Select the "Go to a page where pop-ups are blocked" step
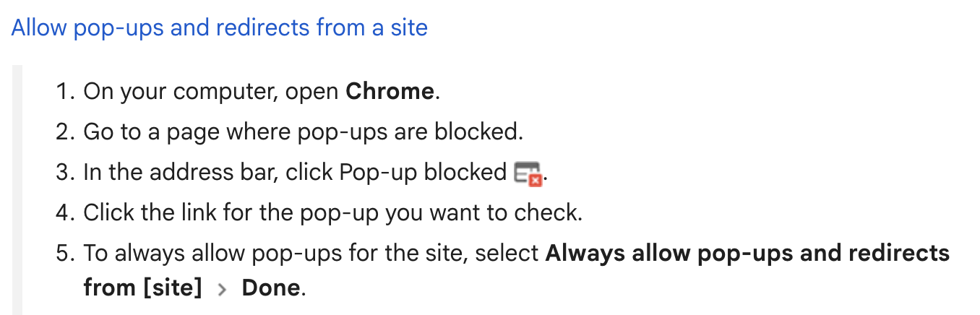The height and width of the screenshot is (315, 980). point(302,132)
